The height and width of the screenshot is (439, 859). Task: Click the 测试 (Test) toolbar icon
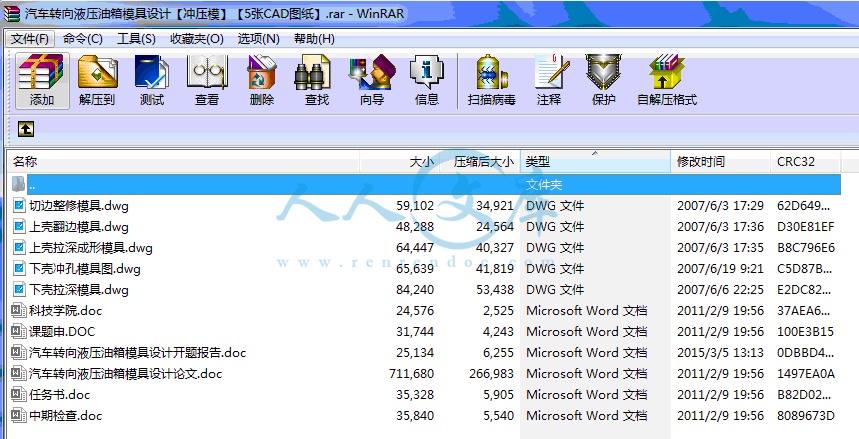coord(152,81)
